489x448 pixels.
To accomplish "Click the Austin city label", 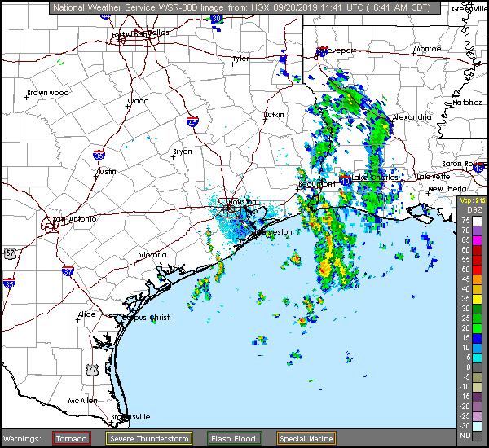I will [106, 172].
